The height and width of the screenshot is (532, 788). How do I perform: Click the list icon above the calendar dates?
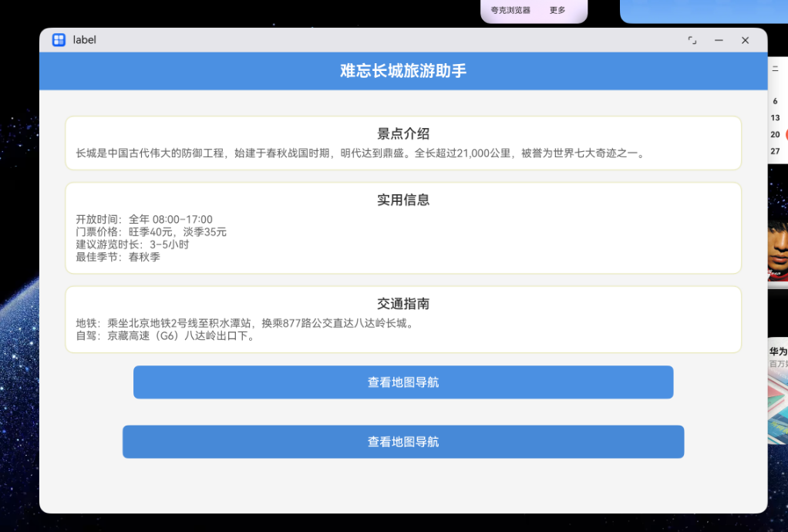[x=775, y=69]
